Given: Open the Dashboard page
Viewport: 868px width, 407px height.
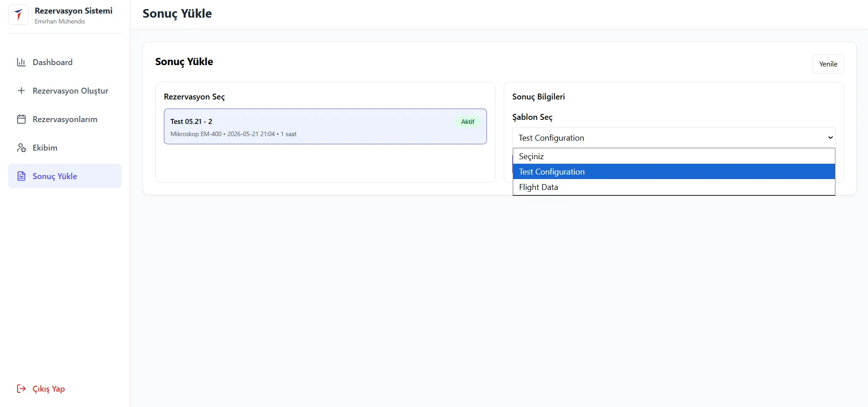Looking at the screenshot, I should click(65, 62).
